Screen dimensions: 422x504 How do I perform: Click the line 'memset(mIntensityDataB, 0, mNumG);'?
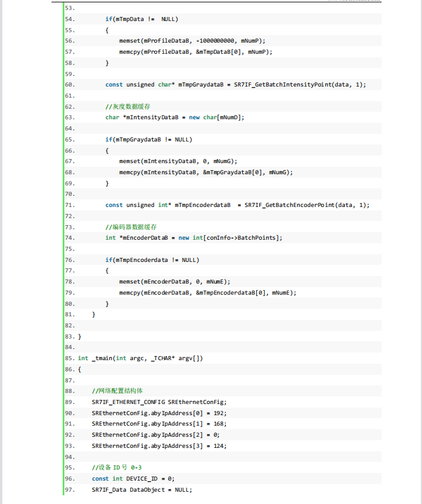178,161
